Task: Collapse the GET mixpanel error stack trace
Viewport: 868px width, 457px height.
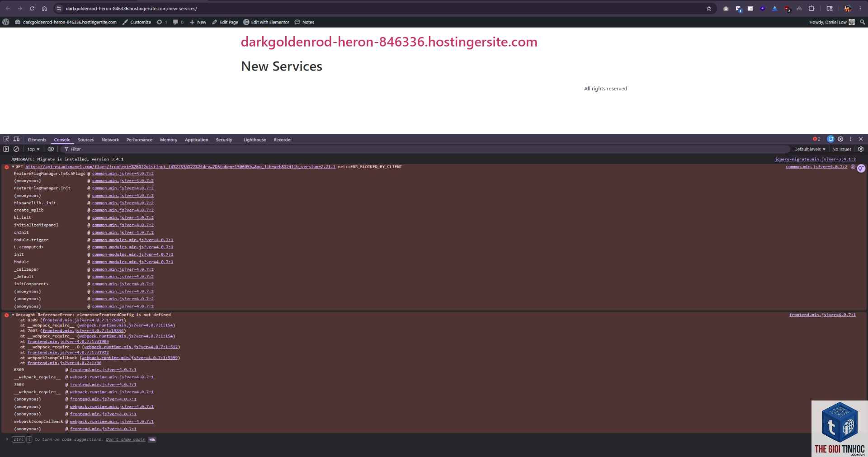Action: 13,167
